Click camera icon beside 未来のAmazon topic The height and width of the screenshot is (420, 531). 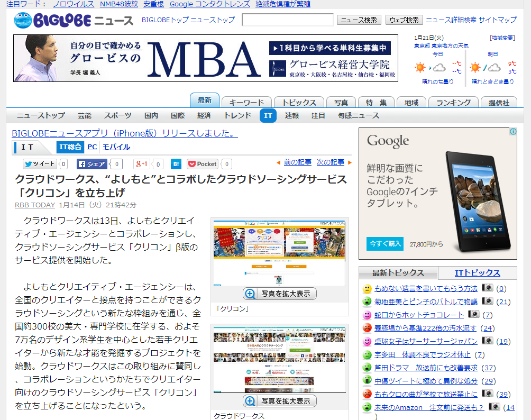tap(494, 406)
